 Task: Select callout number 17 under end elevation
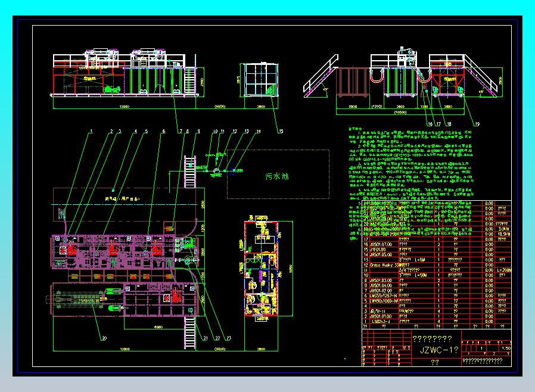pos(438,124)
